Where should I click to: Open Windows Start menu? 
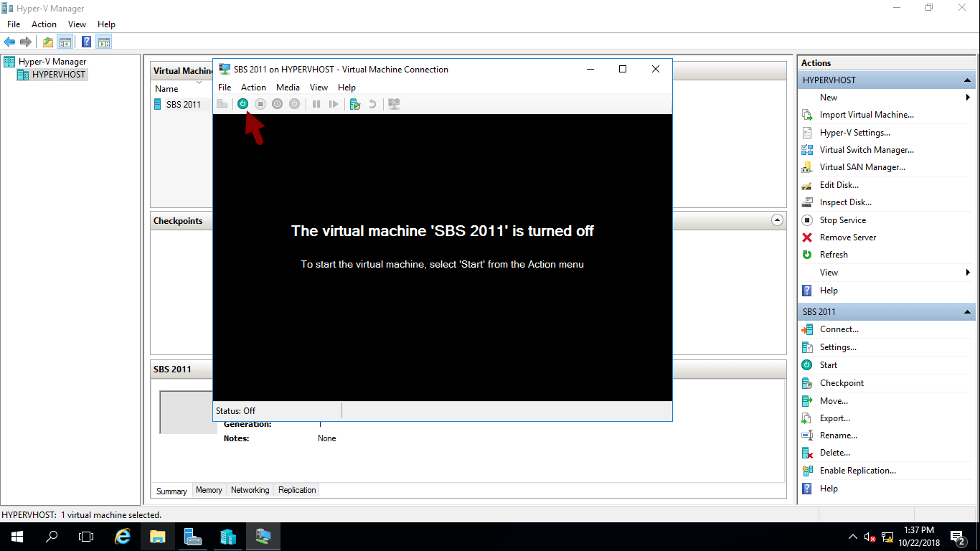click(17, 537)
